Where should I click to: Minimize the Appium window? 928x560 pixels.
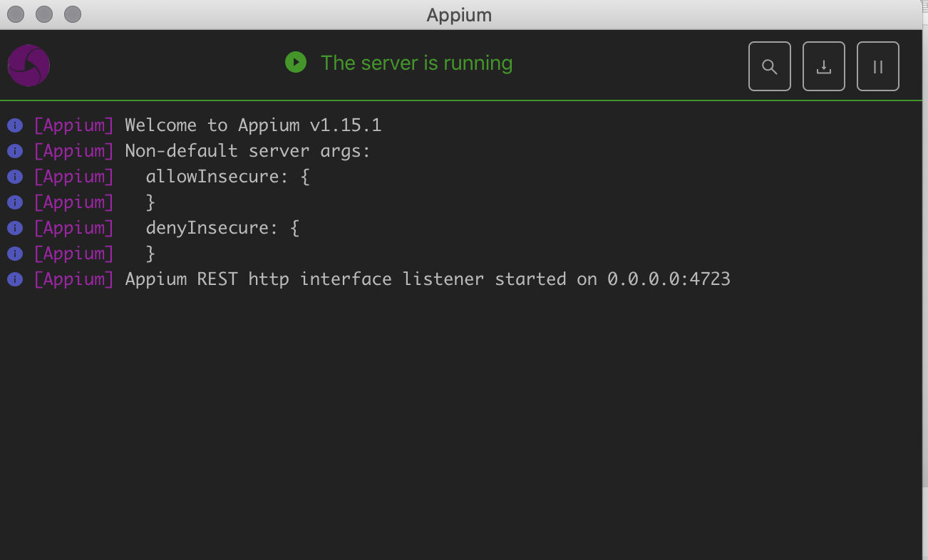(x=44, y=14)
